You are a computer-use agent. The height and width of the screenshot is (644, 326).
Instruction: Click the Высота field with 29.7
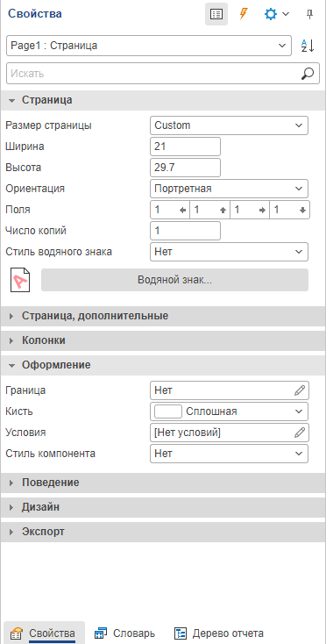[x=186, y=168]
